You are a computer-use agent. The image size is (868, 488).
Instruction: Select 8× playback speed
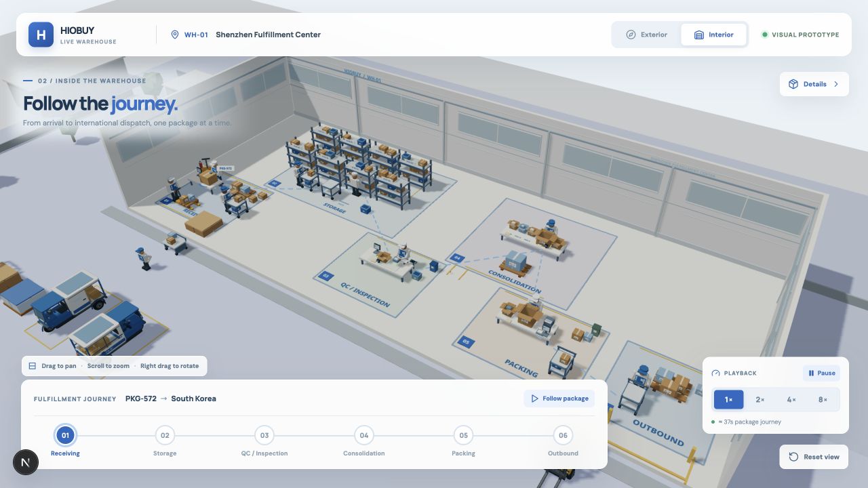pyautogui.click(x=823, y=400)
